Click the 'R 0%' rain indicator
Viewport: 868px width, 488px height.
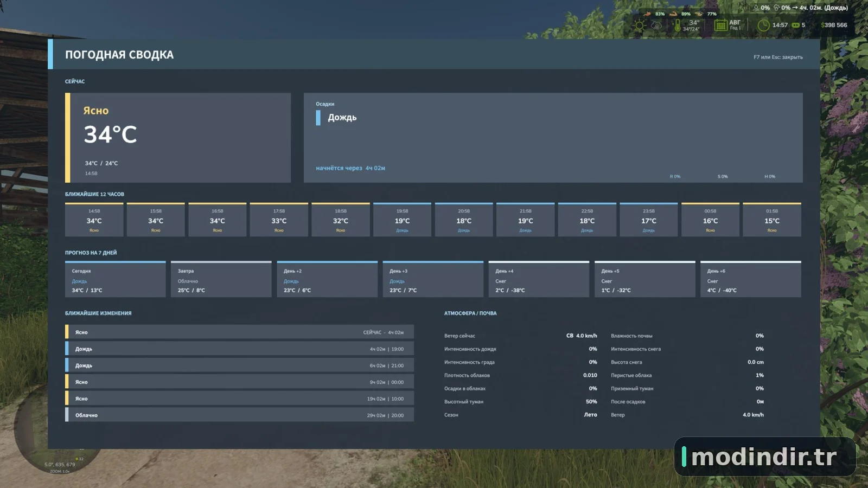click(x=675, y=176)
